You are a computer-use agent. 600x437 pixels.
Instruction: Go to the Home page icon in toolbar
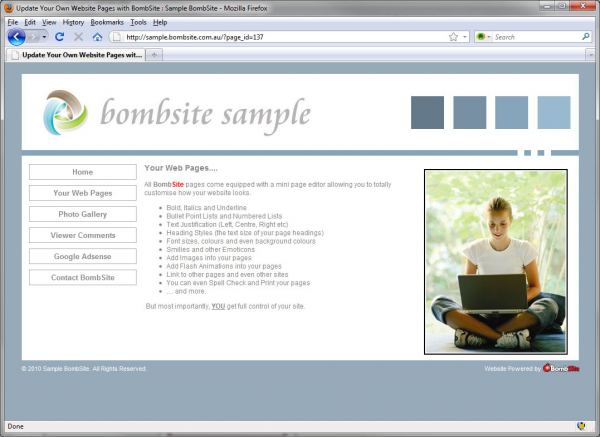tap(97, 37)
